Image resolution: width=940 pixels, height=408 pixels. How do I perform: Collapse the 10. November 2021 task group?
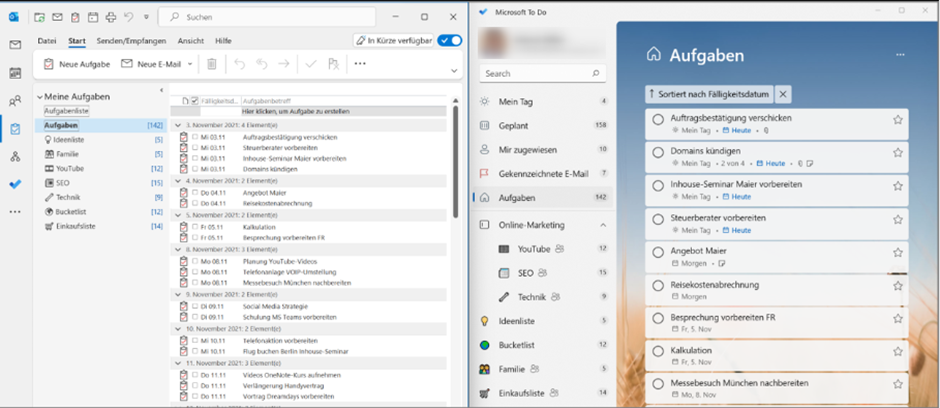pos(178,329)
